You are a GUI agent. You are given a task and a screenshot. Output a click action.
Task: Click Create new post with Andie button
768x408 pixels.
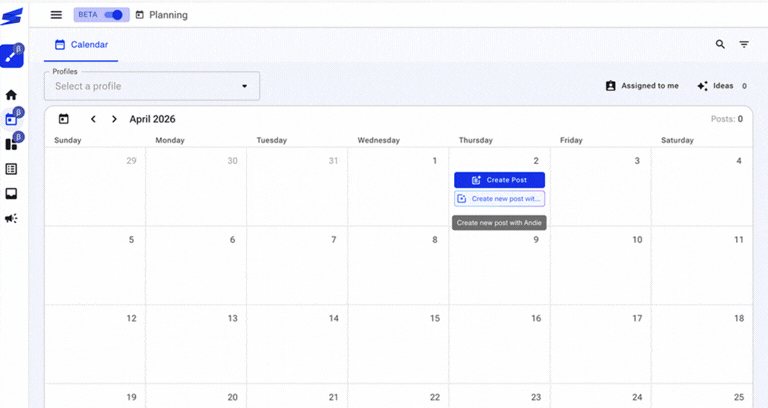click(499, 199)
